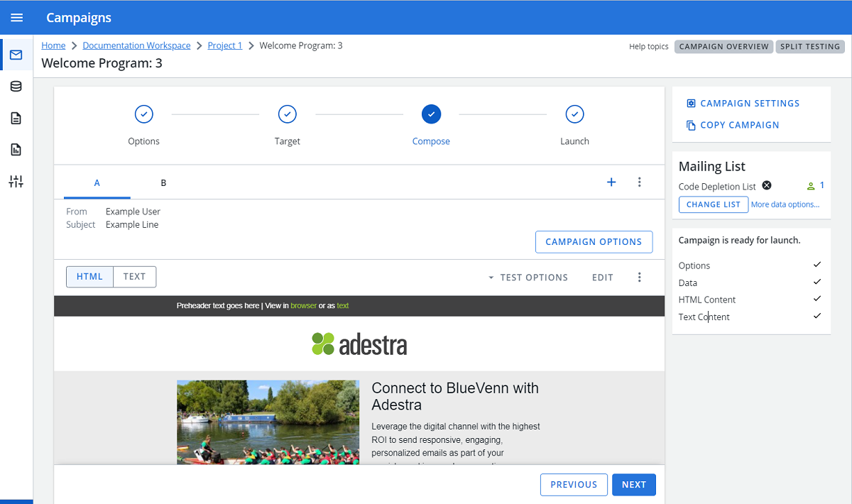Remove Code Depletion List from mailing list
This screenshot has height=504, width=852.
tap(767, 186)
